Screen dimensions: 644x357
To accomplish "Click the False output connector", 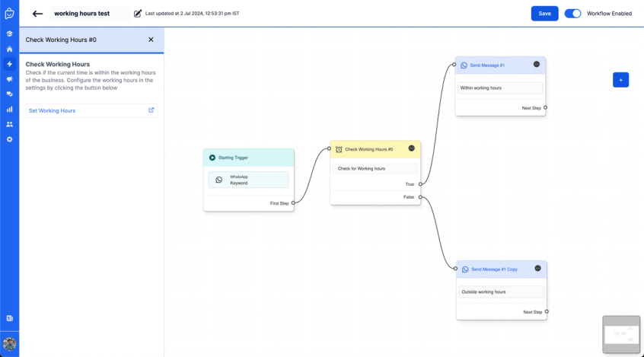I will point(420,197).
